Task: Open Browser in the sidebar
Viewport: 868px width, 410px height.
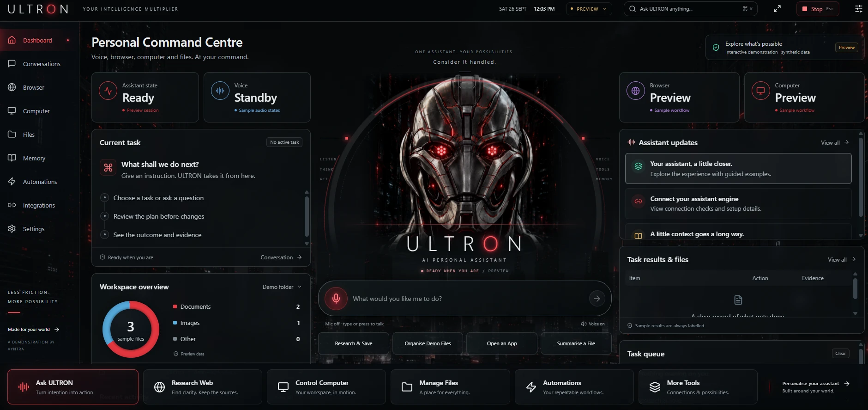Action: click(39, 87)
